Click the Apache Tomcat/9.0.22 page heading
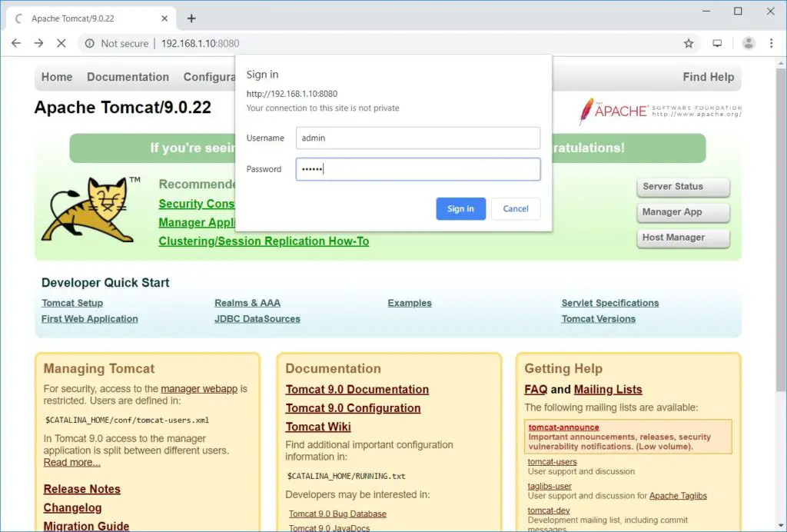The width and height of the screenshot is (787, 532). point(122,108)
